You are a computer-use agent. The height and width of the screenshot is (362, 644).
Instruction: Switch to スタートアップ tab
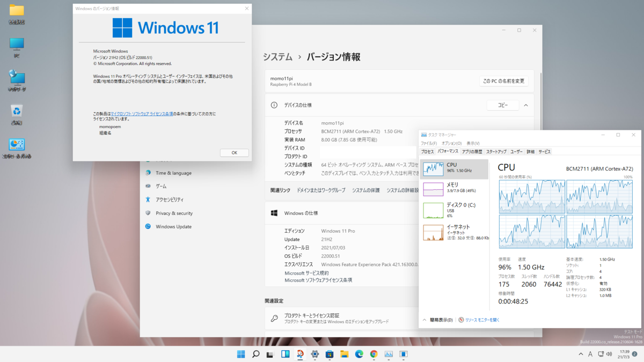[x=496, y=152]
